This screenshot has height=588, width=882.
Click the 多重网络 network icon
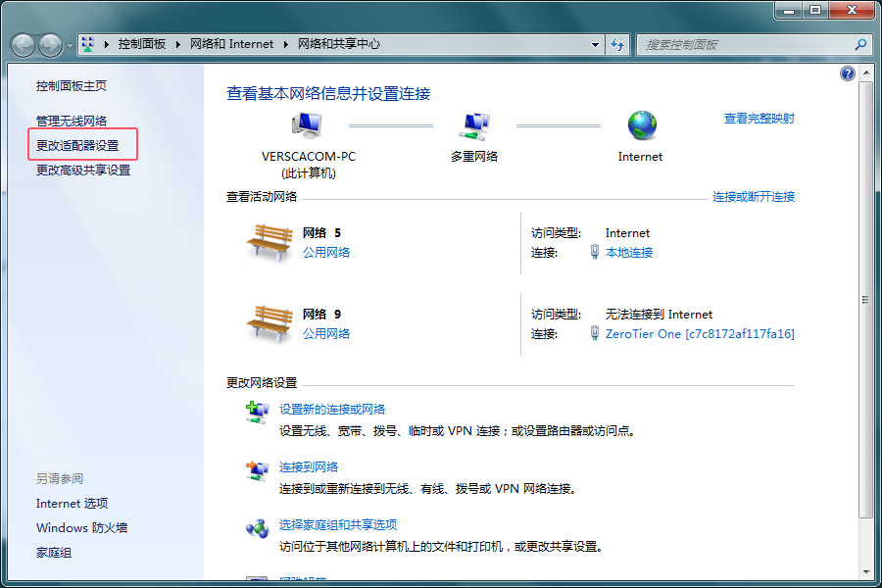coord(474,125)
